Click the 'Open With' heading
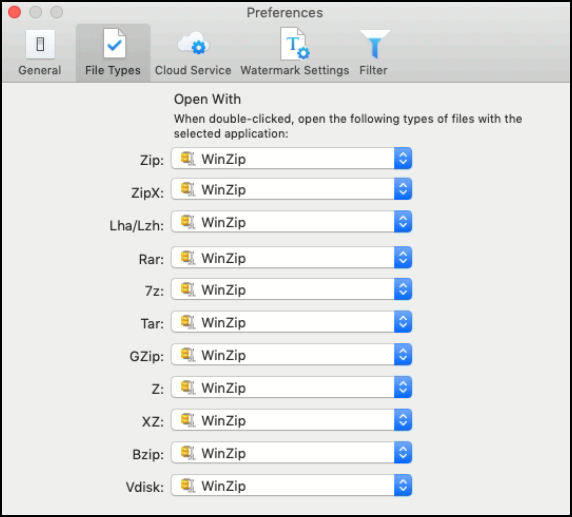 click(x=207, y=99)
